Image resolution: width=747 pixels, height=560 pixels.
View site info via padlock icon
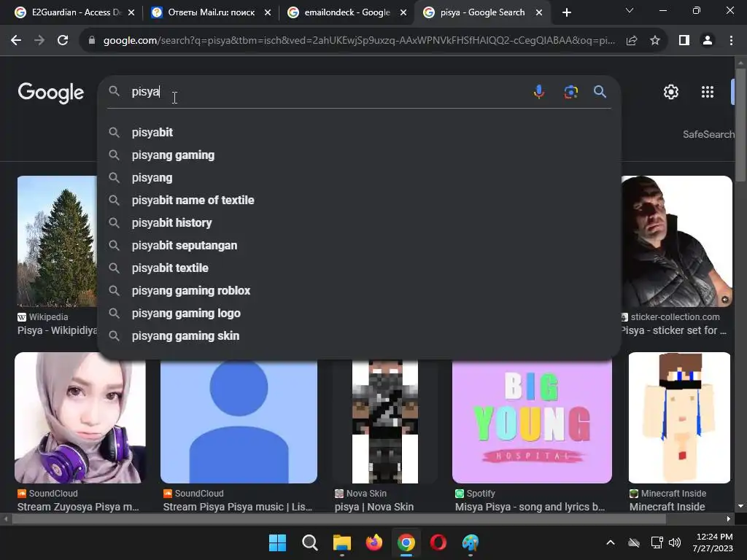click(x=91, y=41)
